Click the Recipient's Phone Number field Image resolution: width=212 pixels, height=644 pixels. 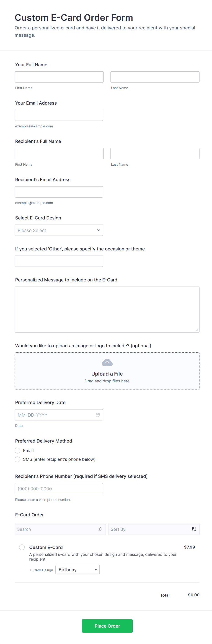point(59,489)
